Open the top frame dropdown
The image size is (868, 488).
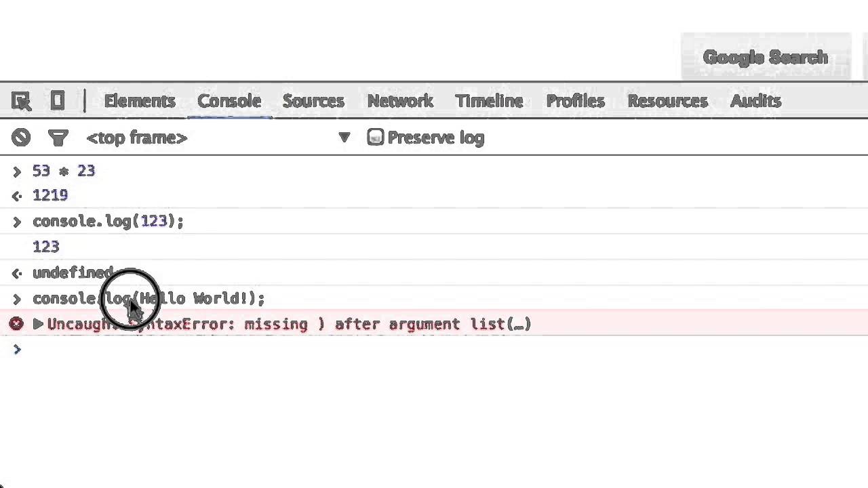pos(218,138)
